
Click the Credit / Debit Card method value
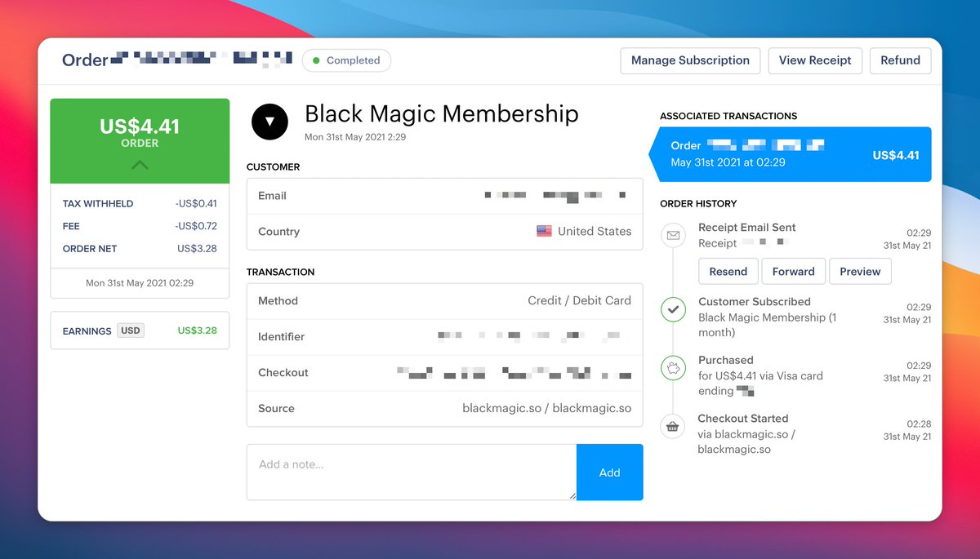579,300
